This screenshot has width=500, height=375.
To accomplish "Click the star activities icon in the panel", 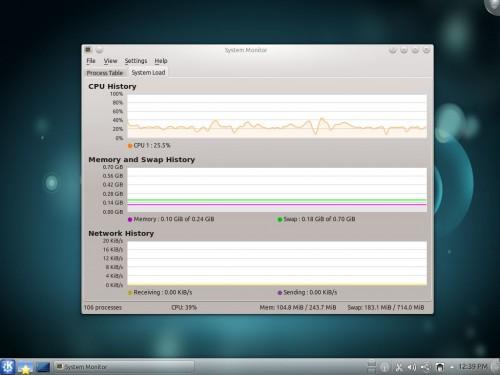I will tap(25, 367).
